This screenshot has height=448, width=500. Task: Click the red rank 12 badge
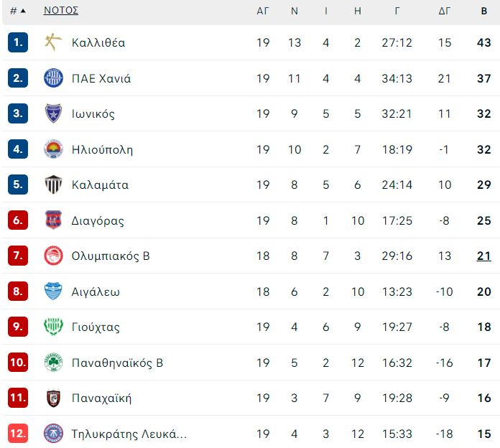pos(18,434)
